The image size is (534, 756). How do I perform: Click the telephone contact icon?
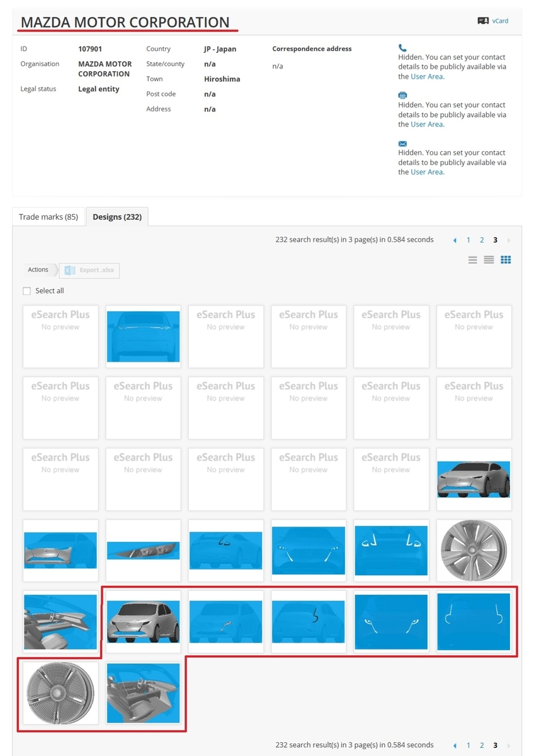pyautogui.click(x=402, y=48)
